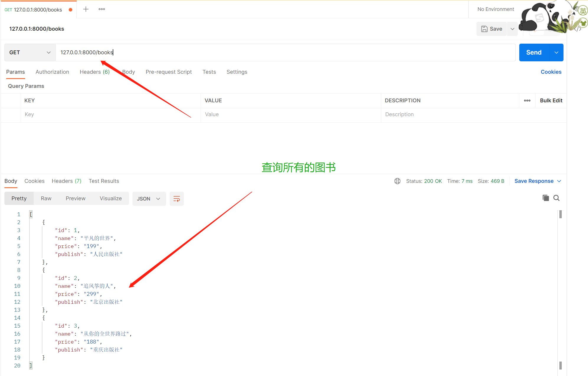Screen dimensions: 588x376
Task: Expand the JSON format dropdown
Action: 149,199
